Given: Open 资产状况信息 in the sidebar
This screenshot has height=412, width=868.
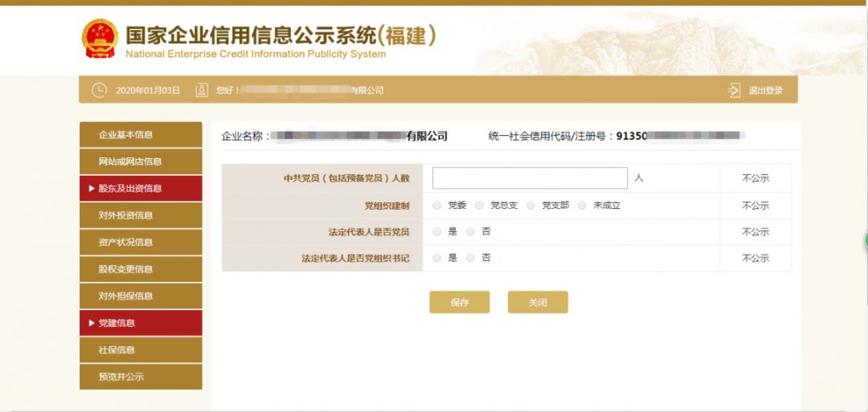Looking at the screenshot, I should (141, 243).
